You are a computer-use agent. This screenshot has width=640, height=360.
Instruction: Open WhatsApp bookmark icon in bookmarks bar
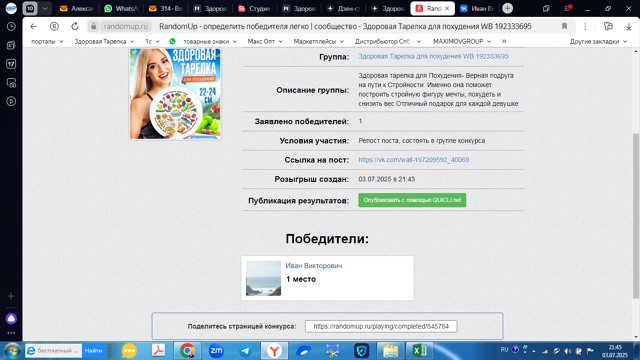[172, 41]
